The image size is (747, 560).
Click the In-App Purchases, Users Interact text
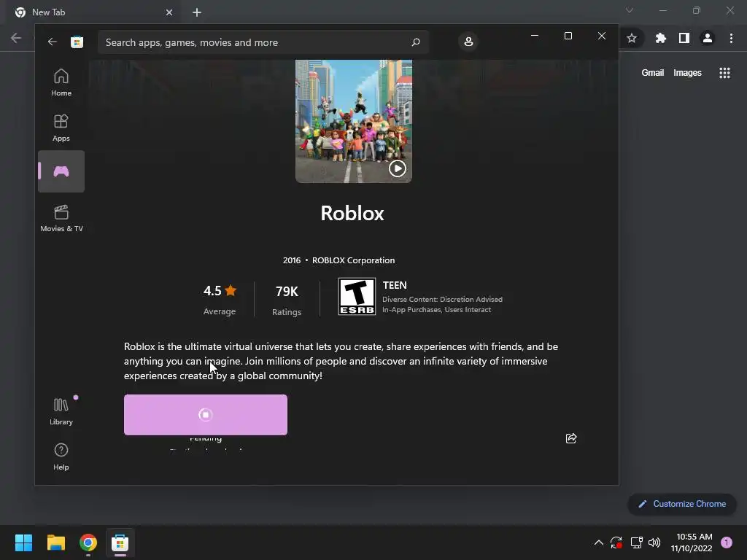(x=436, y=309)
